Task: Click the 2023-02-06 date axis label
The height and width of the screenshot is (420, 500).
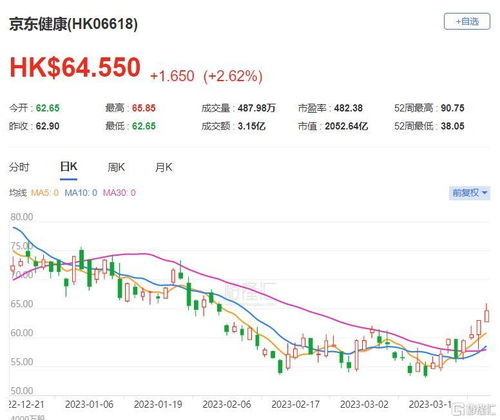Action: click(227, 404)
